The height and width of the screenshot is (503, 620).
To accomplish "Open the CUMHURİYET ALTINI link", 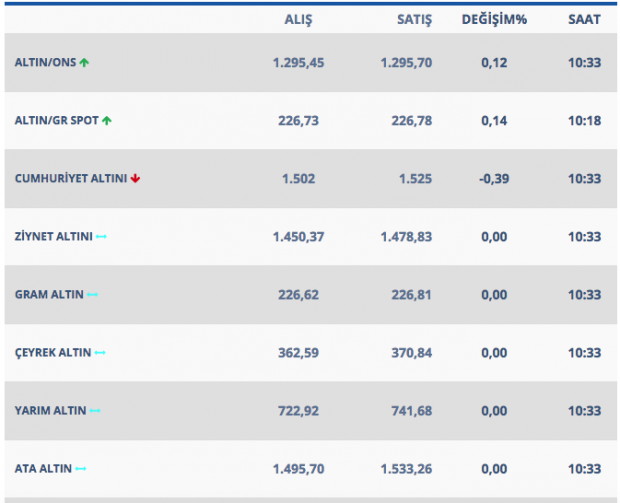I will pos(70,178).
